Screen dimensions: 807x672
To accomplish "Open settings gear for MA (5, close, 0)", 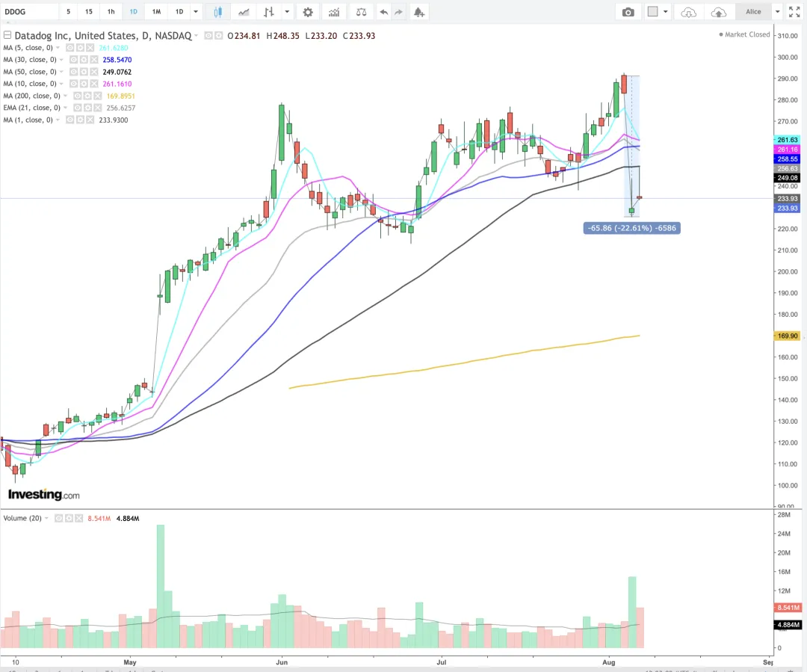I will click(x=80, y=47).
